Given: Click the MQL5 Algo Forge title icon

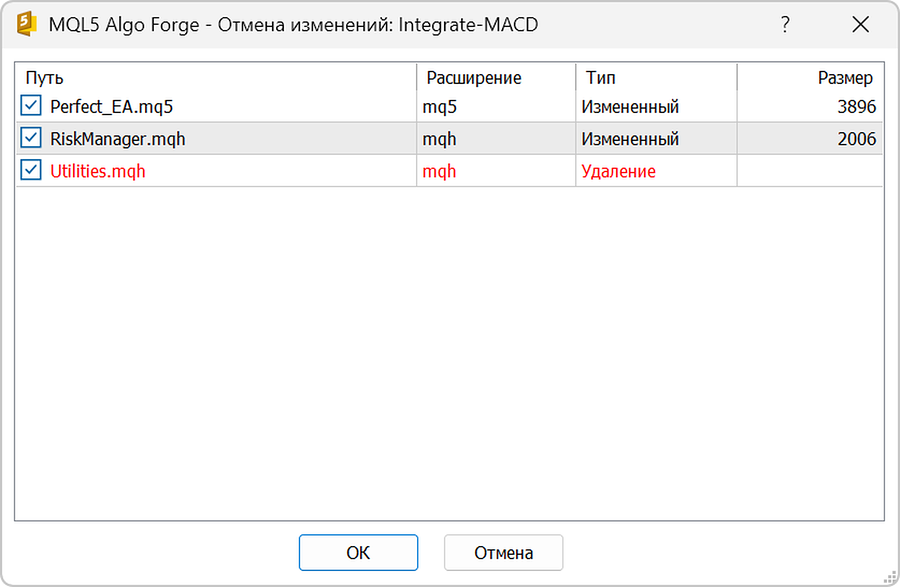Looking at the screenshot, I should [26, 24].
